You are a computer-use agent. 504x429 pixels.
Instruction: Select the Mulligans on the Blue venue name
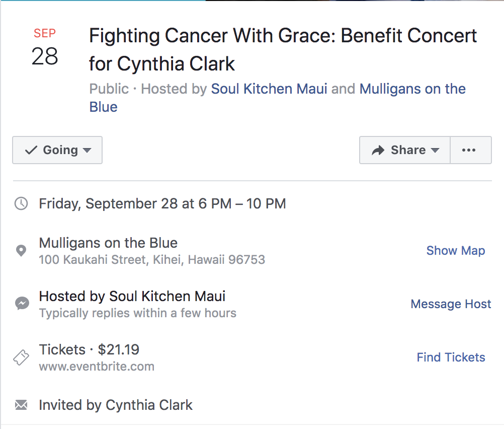(108, 243)
